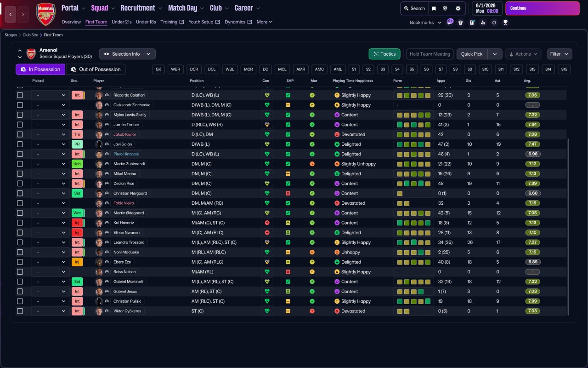This screenshot has height=368, width=588.
Task: Open the trophy icon in the bookmarks bar
Action: pos(505,23)
